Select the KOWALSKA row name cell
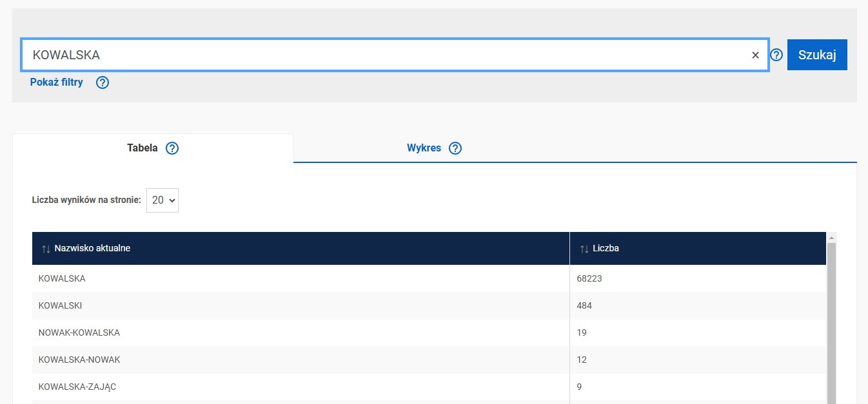Image resolution: width=868 pixels, height=404 pixels. (x=301, y=278)
